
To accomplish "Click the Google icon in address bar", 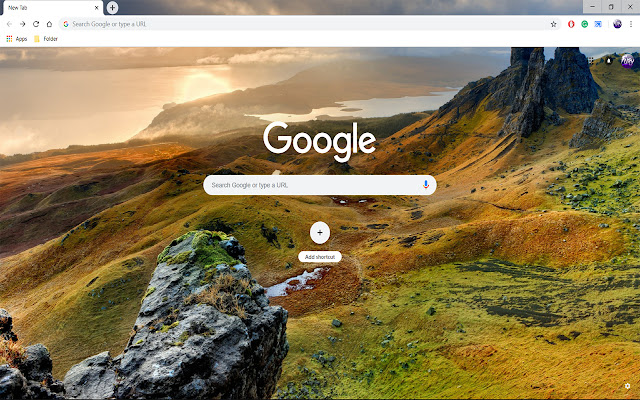I will pyautogui.click(x=66, y=24).
